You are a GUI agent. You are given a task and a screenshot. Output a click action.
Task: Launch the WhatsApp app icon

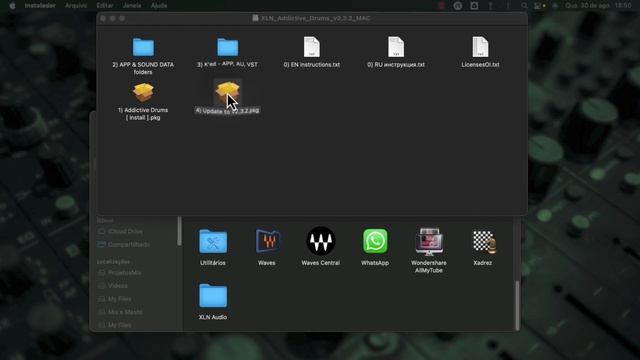point(375,241)
